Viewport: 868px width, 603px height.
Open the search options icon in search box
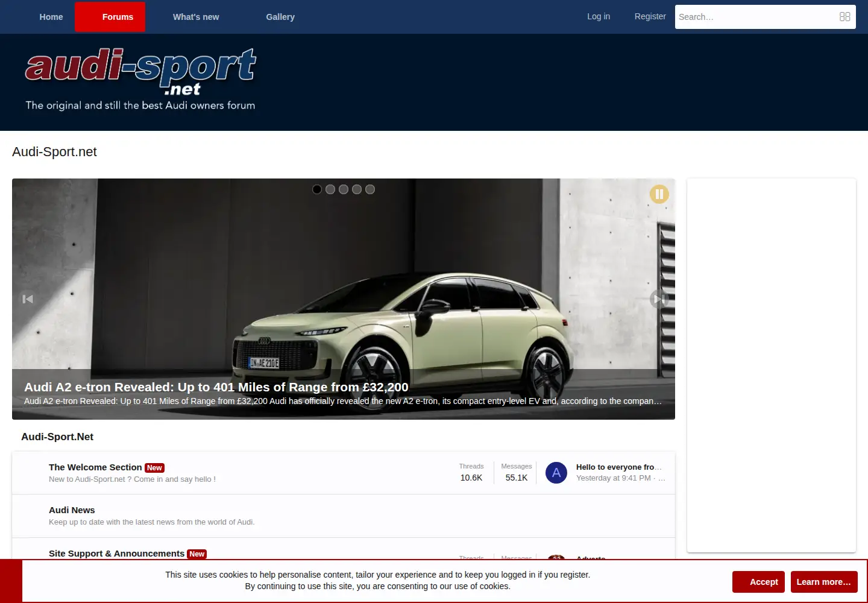pos(844,17)
